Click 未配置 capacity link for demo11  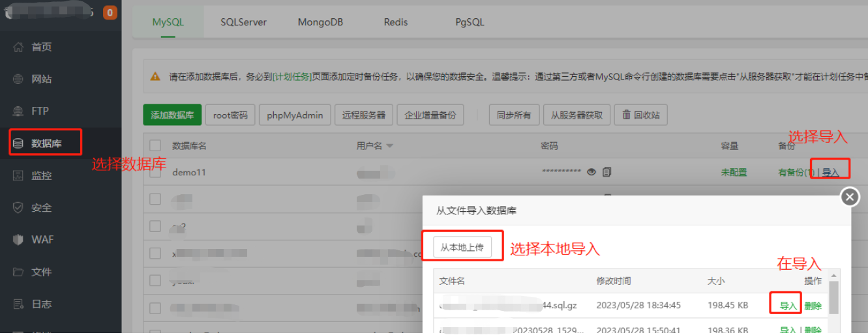734,173
